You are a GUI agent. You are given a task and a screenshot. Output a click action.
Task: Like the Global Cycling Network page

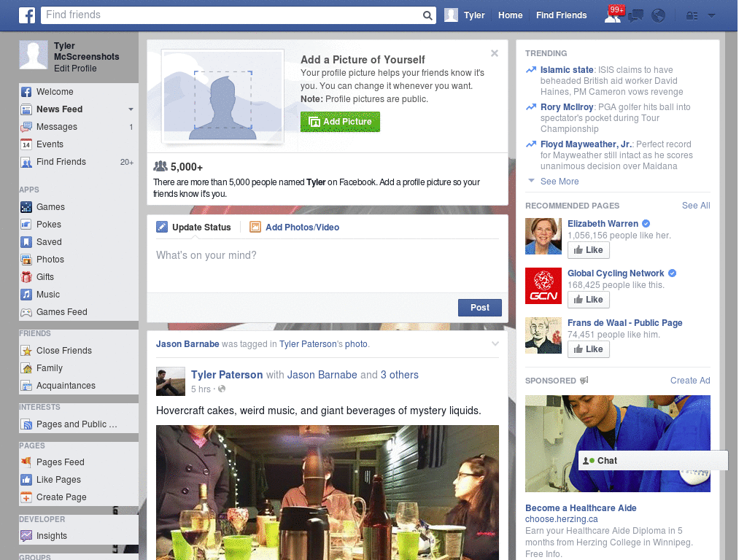pos(589,300)
